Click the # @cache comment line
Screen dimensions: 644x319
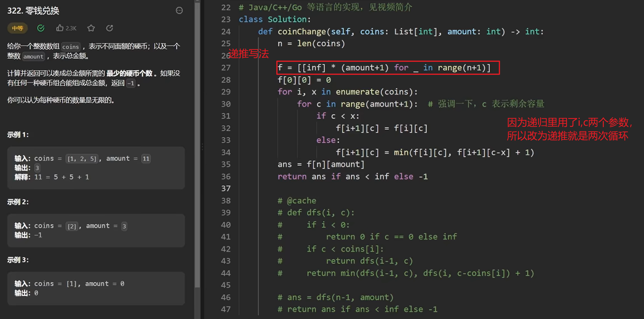point(297,201)
